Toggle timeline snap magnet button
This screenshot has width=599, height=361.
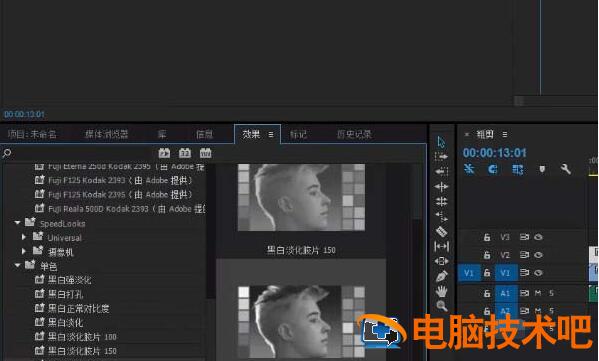pos(493,169)
